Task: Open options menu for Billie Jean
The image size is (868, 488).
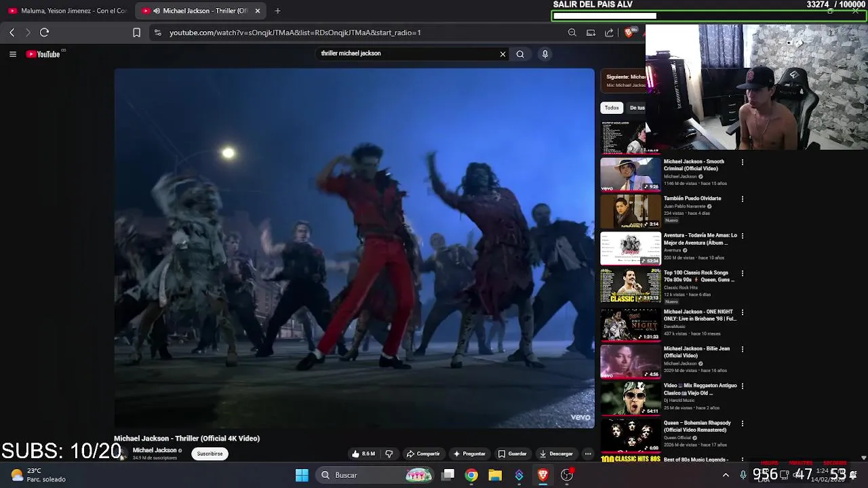Action: coord(743,349)
